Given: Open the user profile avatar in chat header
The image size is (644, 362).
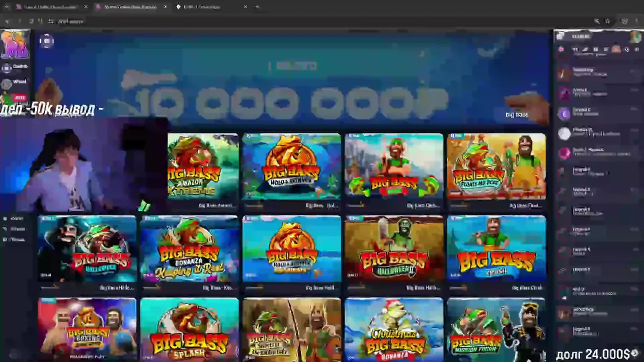Looking at the screenshot, I should 636,36.
